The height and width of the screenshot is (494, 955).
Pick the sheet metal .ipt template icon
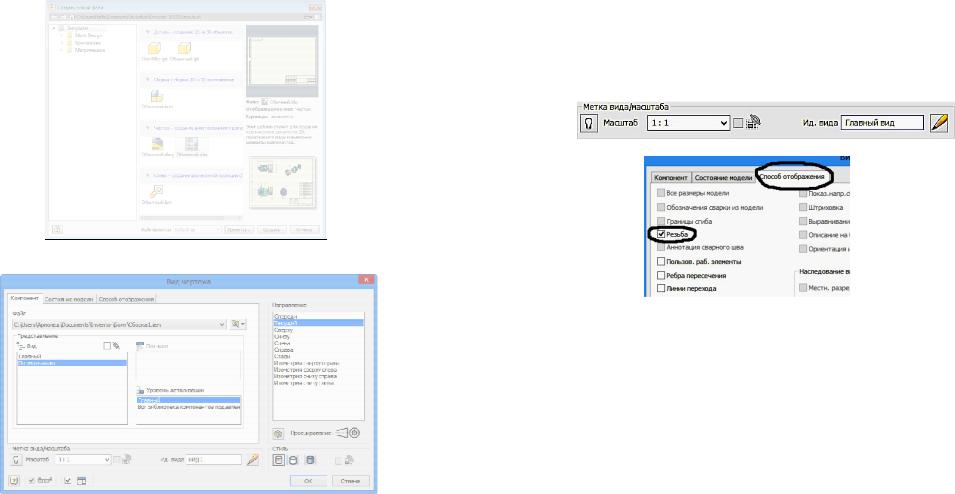(155, 48)
